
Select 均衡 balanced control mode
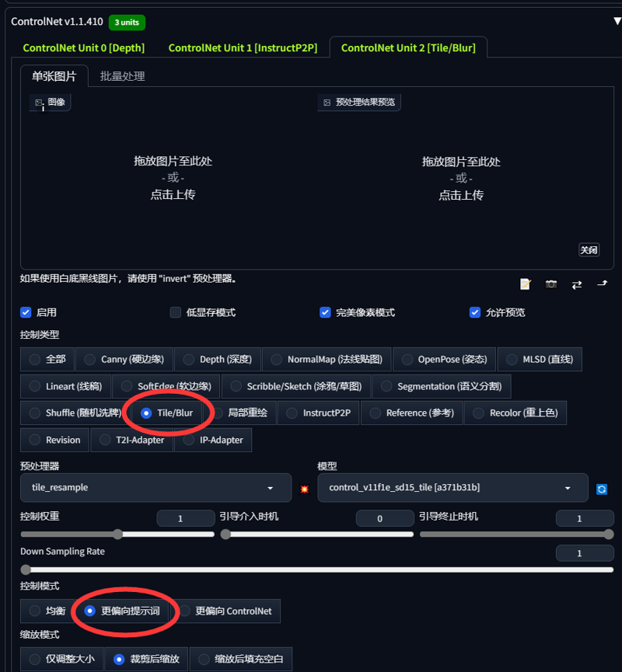click(x=47, y=611)
